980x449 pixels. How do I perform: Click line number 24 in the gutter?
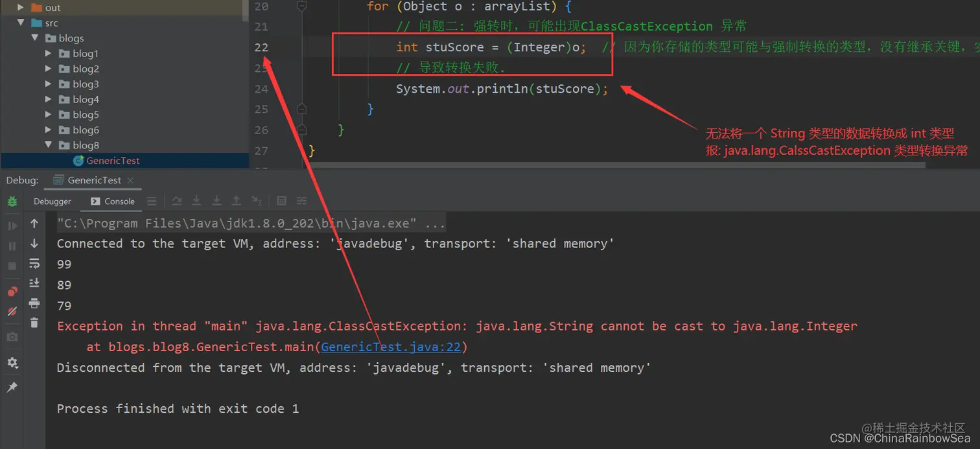point(261,89)
